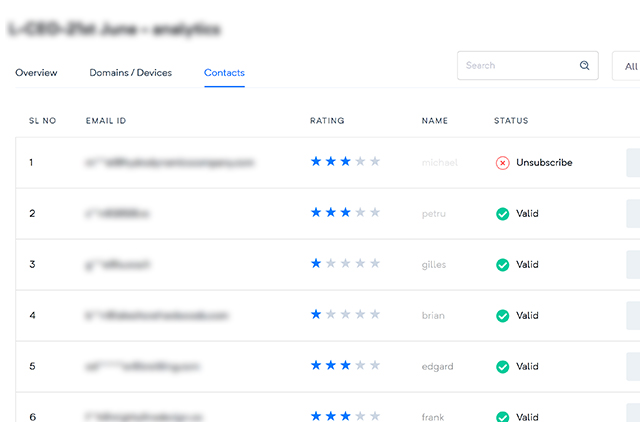This screenshot has height=422, width=640.
Task: Open the Overview tab
Action: click(36, 73)
